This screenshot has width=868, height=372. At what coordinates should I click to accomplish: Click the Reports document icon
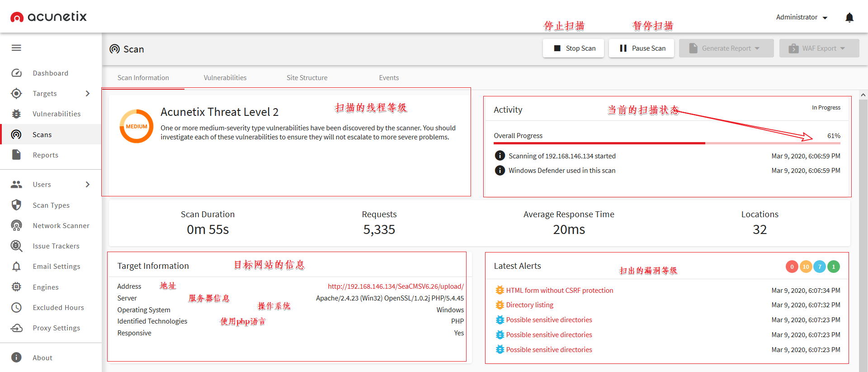16,155
